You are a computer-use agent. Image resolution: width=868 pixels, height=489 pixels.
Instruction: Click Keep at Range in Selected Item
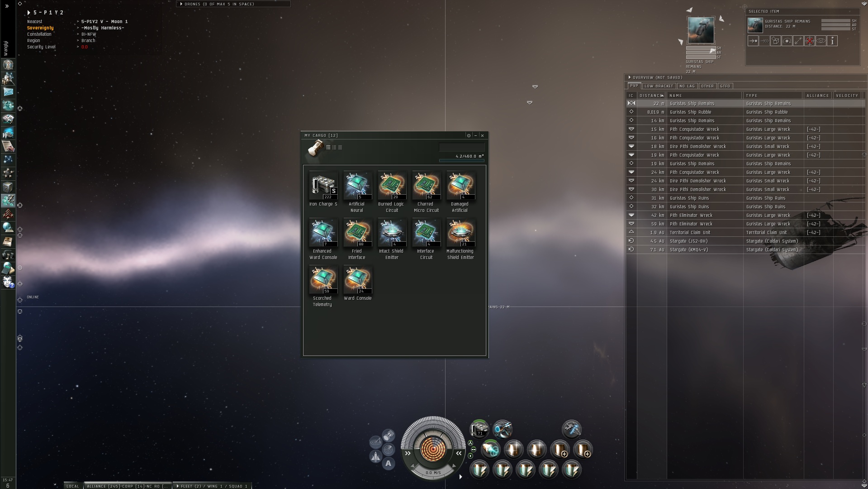tap(798, 41)
